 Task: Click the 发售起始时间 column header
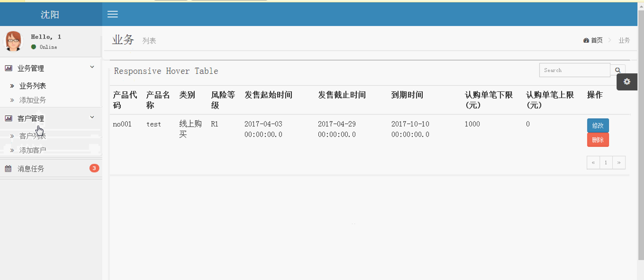(269, 95)
